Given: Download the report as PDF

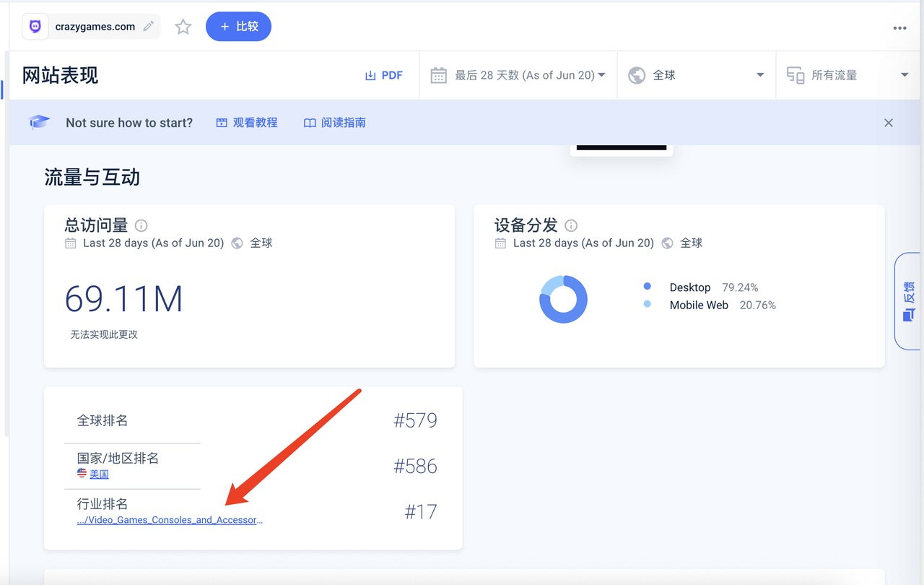Looking at the screenshot, I should 383,75.
